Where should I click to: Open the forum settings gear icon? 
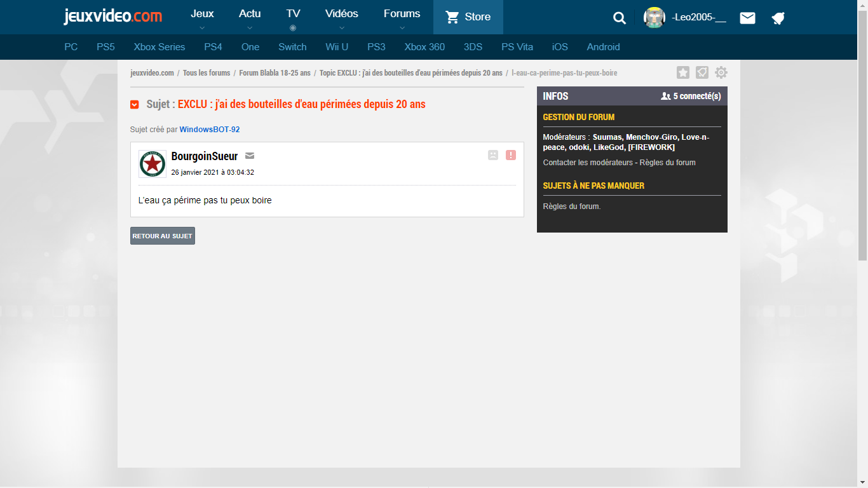(721, 72)
